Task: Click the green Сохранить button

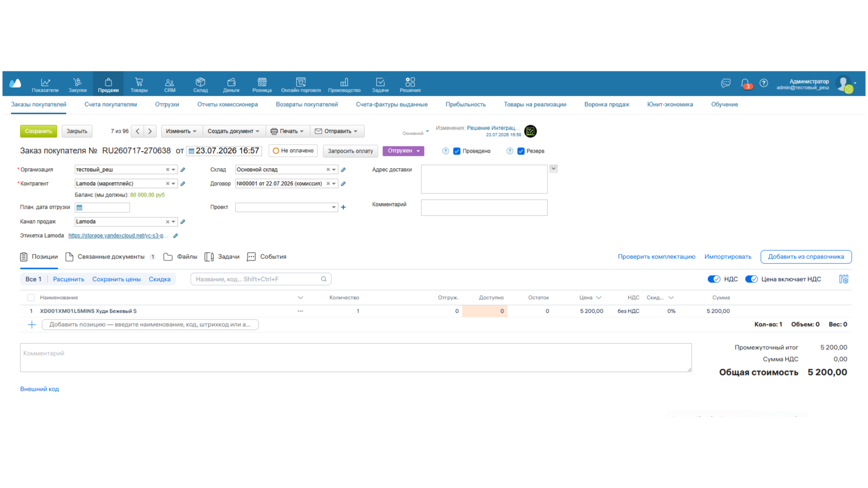Action: (38, 131)
